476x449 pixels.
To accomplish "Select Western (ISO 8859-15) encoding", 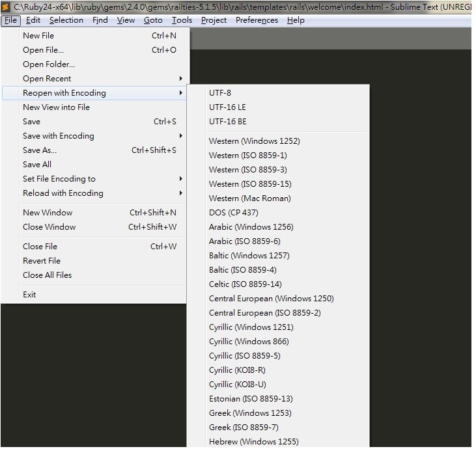I will [x=279, y=184].
